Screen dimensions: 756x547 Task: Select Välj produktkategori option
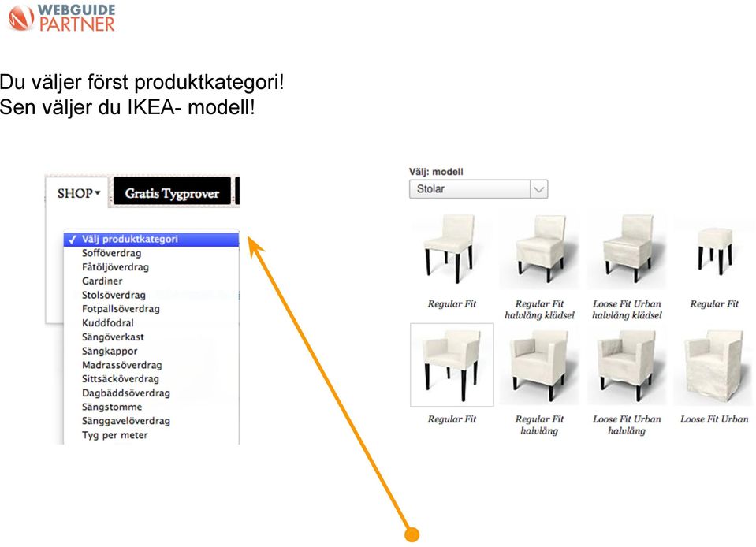pos(151,239)
